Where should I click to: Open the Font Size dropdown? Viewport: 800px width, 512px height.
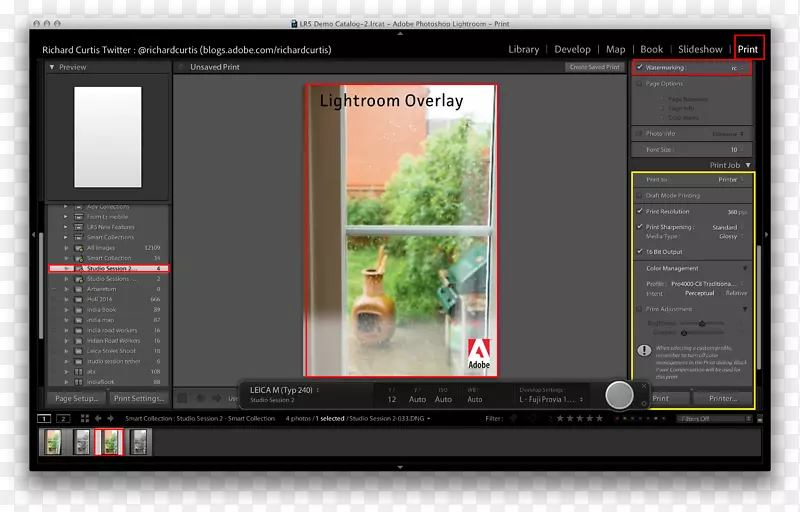click(737, 150)
